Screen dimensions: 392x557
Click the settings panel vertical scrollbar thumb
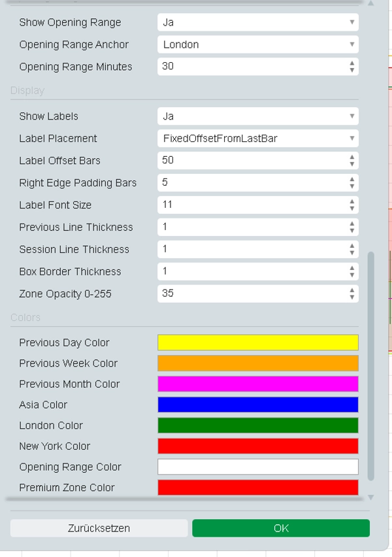point(371,366)
